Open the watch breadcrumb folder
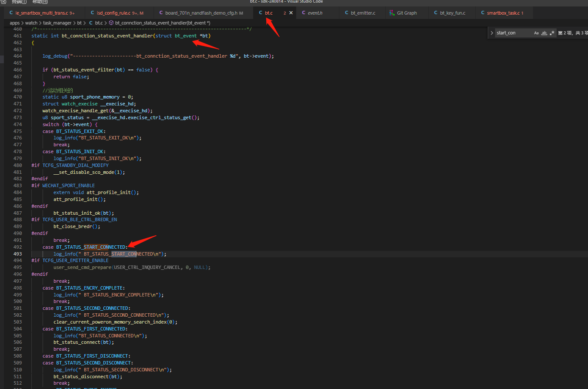Screen dimensions: 588x389 coord(31,23)
